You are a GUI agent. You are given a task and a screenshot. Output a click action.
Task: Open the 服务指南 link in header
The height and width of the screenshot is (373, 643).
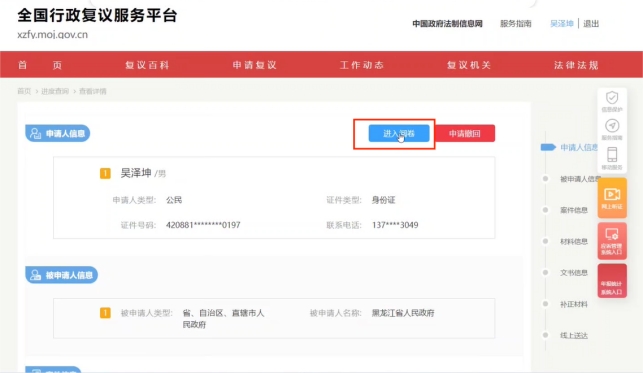[515, 24]
